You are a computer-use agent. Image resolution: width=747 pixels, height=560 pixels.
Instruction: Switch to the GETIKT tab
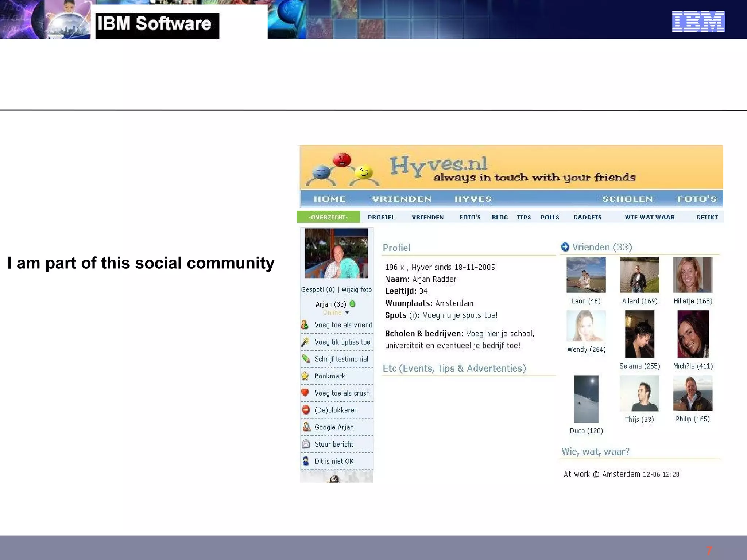tap(707, 217)
